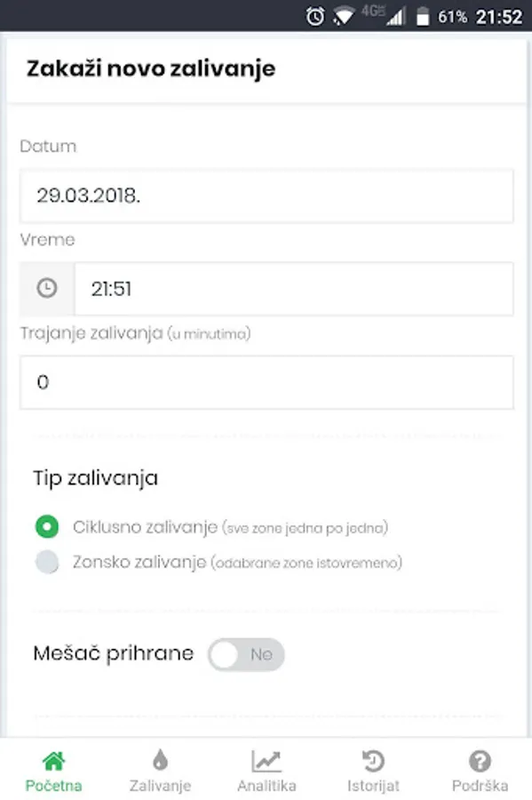The width and height of the screenshot is (532, 800).
Task: Select the Ciklusno zalivanje radio button
Action: (47, 526)
